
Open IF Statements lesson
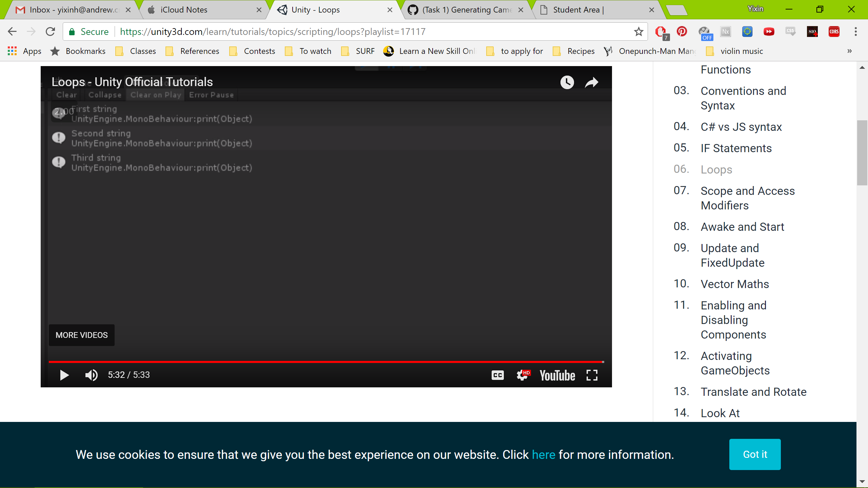[x=736, y=148]
